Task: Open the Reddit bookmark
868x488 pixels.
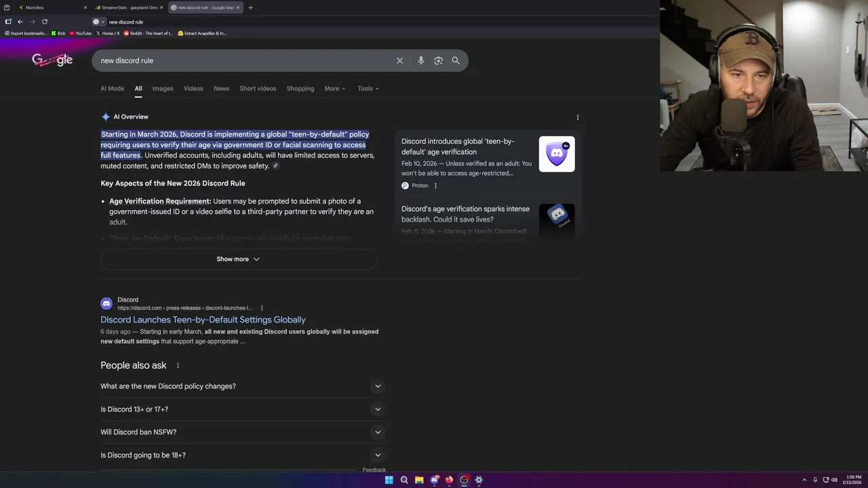Action: coord(148,33)
